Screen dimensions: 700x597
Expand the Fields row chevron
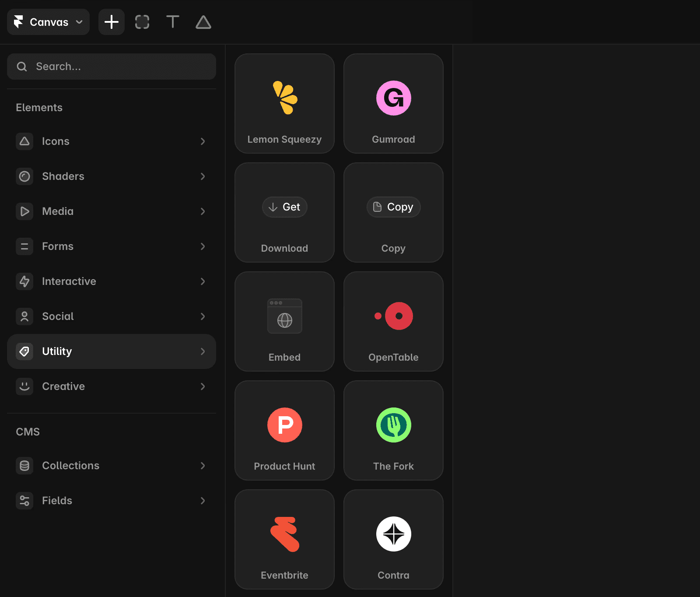[x=203, y=501]
